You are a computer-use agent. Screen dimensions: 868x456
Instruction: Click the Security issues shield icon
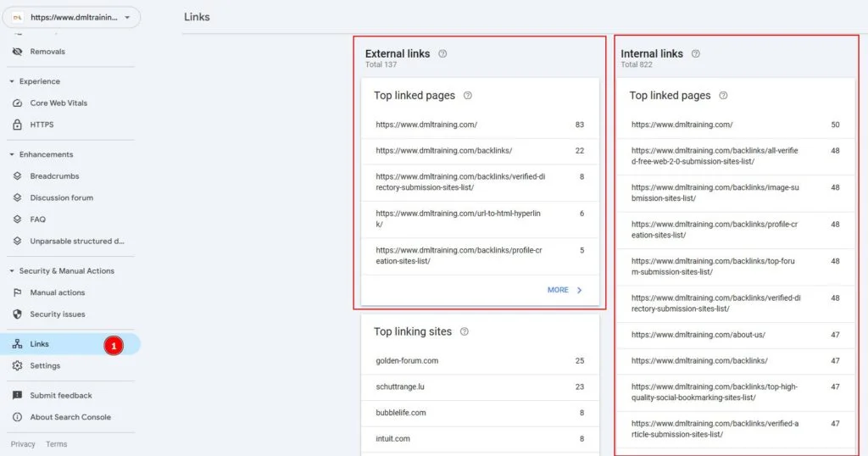click(x=17, y=314)
